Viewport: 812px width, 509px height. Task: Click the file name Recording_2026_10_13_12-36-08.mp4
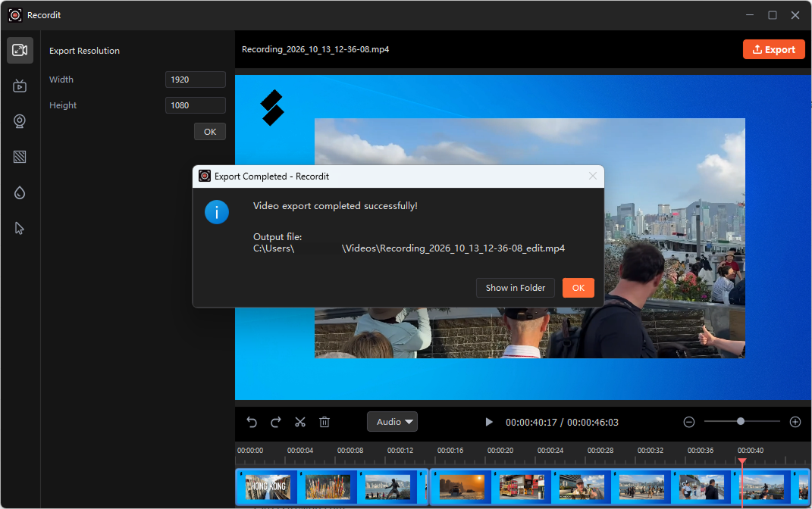tap(315, 49)
